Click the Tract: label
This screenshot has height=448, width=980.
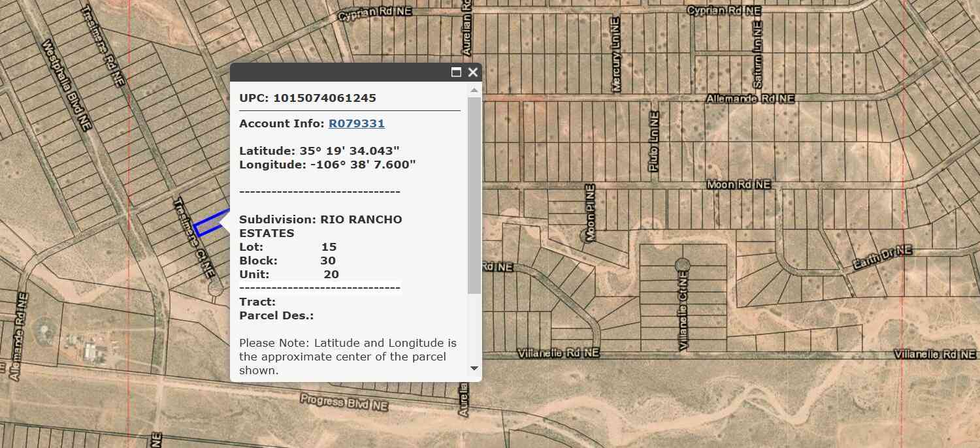click(257, 302)
